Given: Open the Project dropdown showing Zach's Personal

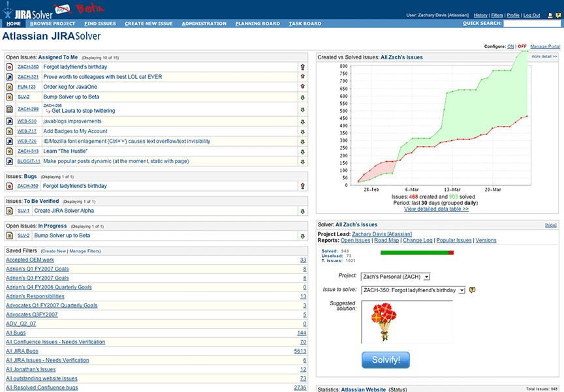Looking at the screenshot, I should coord(395,277).
